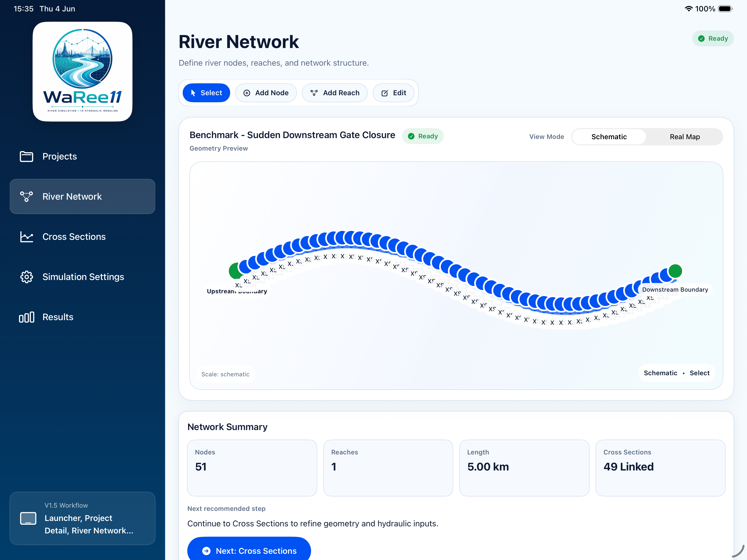Click the Simulation Settings gear icon
This screenshot has width=747, height=560.
[x=26, y=277]
